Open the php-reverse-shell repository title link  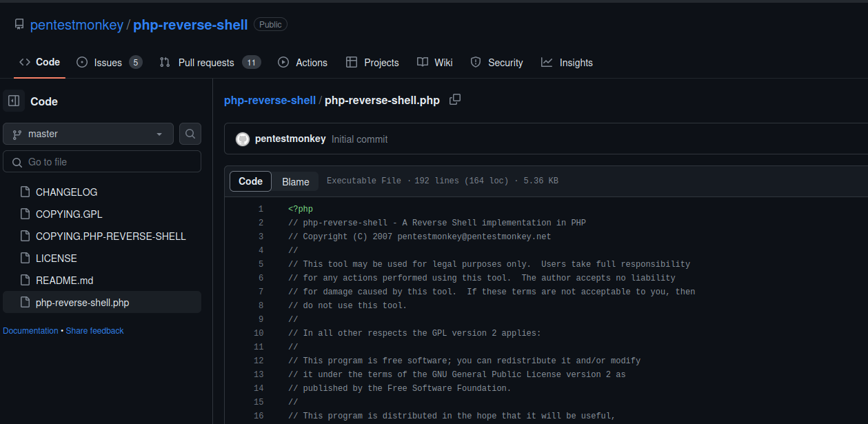(x=190, y=26)
